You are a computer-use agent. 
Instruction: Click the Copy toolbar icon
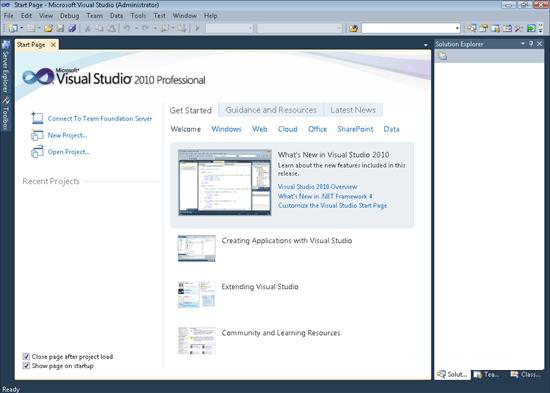point(100,28)
